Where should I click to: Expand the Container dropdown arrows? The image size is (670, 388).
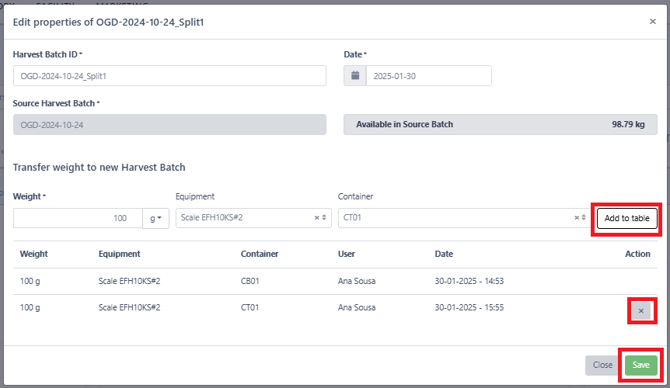584,218
